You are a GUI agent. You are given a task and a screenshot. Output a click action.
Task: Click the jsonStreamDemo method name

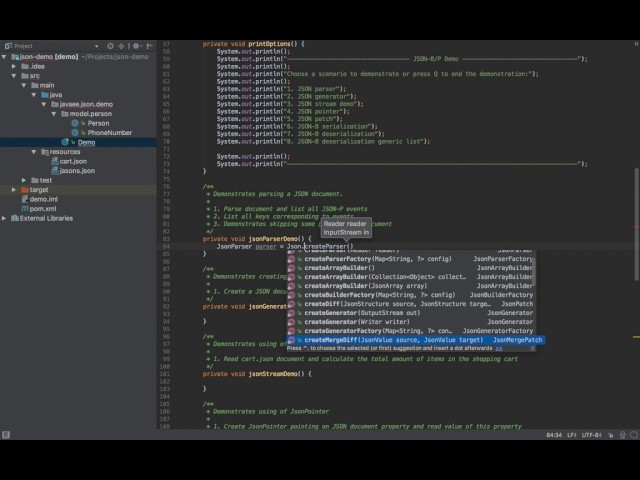pyautogui.click(x=273, y=374)
